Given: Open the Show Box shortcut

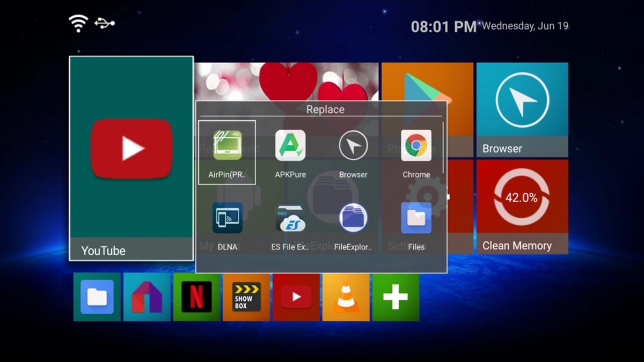Looking at the screenshot, I should pos(246,297).
